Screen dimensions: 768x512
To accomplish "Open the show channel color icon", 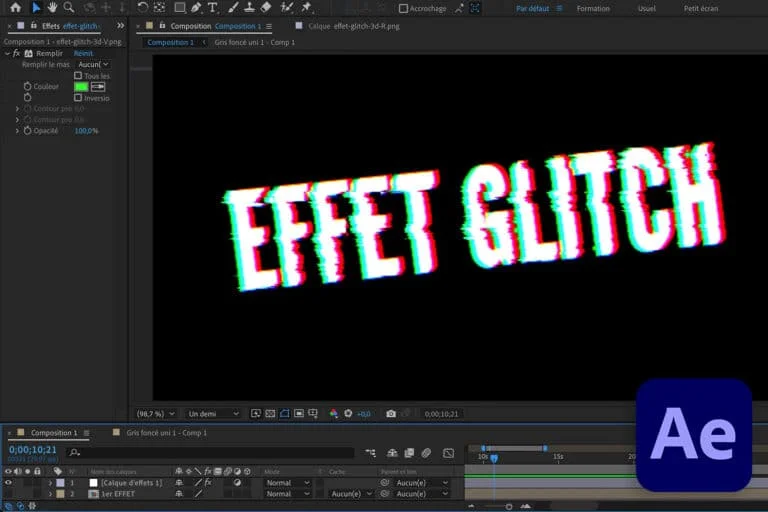I will point(334,414).
